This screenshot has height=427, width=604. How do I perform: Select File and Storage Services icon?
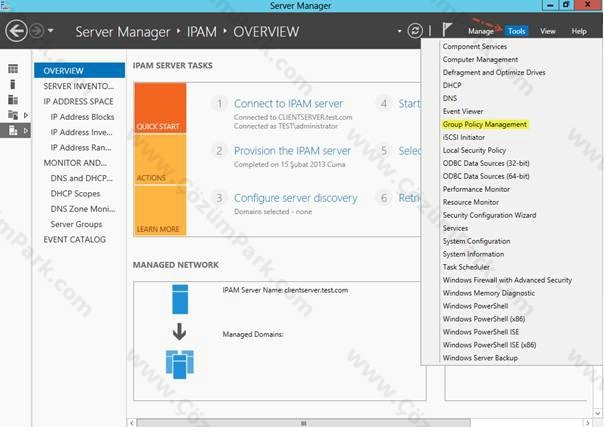[13, 115]
